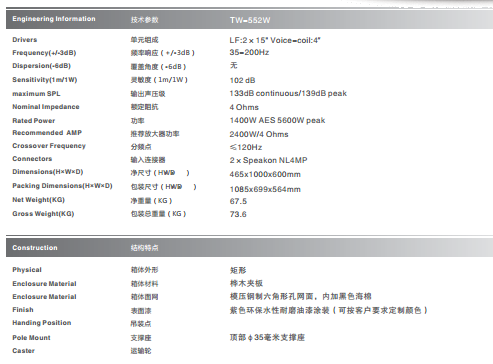Click the Construction section header

click(35, 248)
